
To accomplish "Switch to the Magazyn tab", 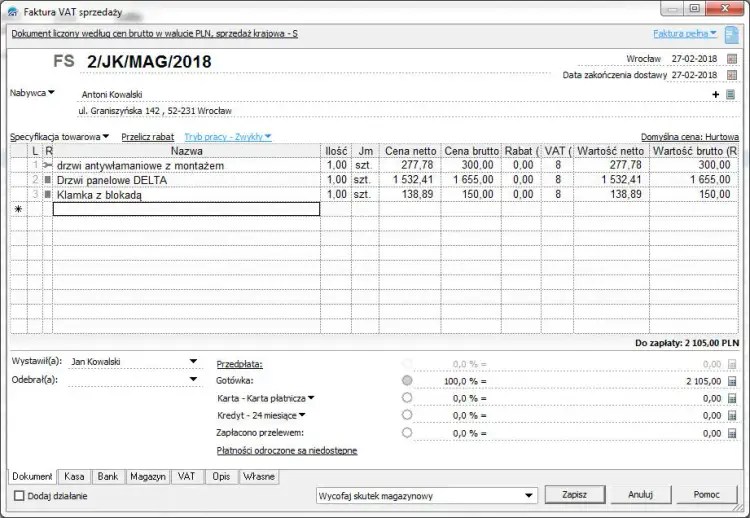I will tap(148, 477).
